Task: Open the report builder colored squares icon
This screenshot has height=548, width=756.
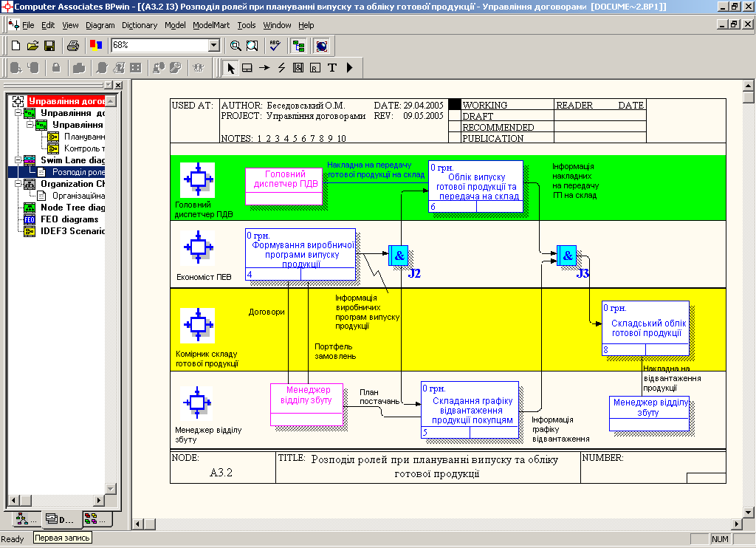Action: click(96, 46)
